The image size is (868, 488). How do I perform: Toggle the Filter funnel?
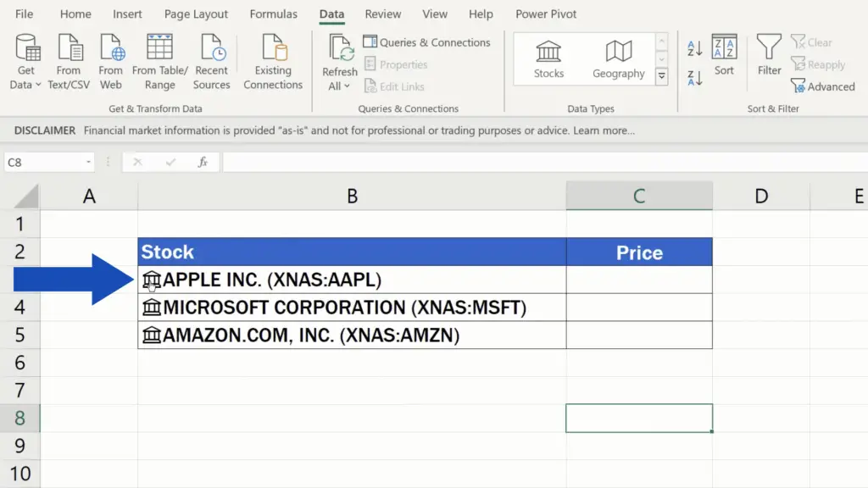pos(769,55)
